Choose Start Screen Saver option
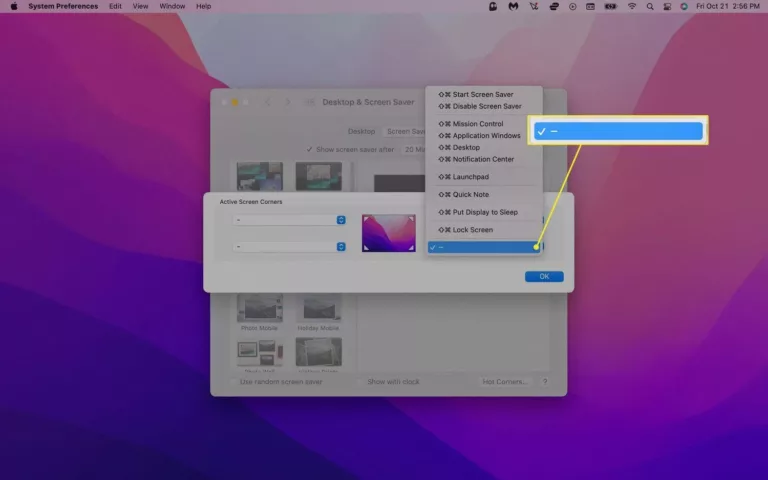 [484, 95]
